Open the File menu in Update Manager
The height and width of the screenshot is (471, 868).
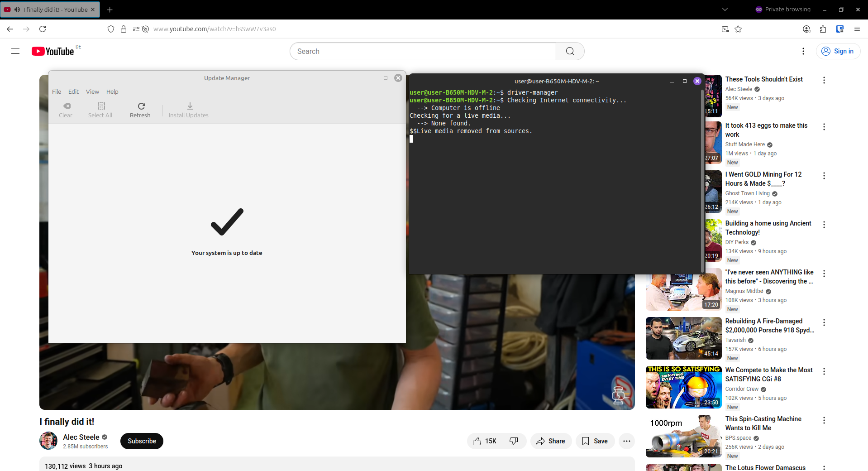pyautogui.click(x=57, y=91)
